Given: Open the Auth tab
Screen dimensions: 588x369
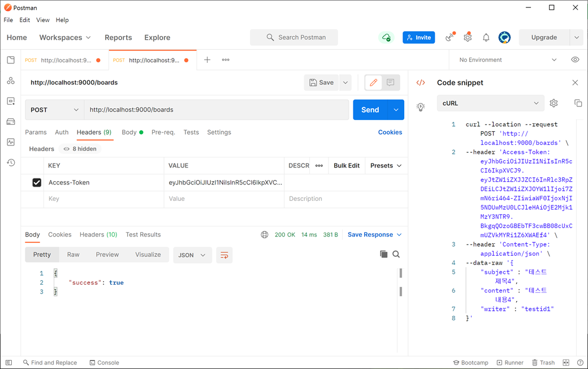Looking at the screenshot, I should 62,132.
